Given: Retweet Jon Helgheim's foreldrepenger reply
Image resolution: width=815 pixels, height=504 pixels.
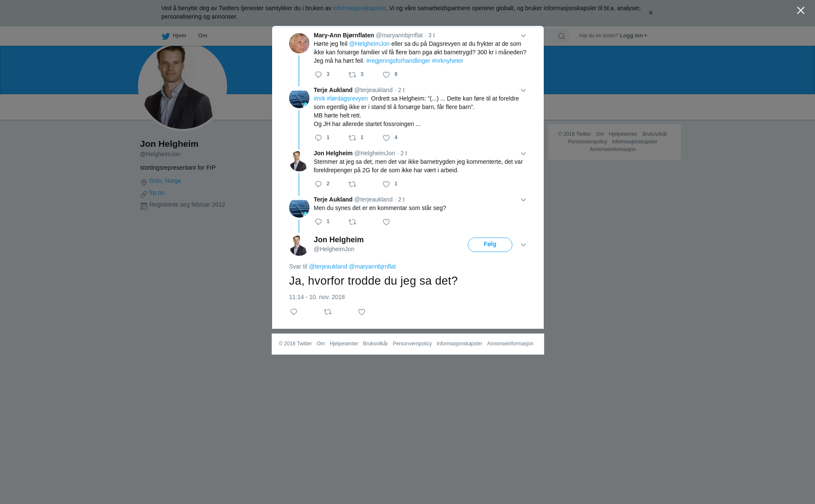Looking at the screenshot, I should (x=352, y=184).
